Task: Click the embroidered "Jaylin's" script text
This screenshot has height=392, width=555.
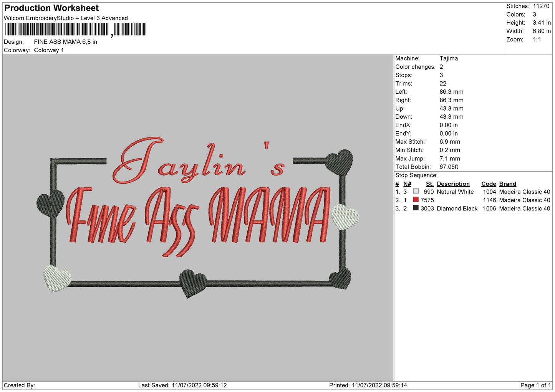Action: click(x=199, y=160)
